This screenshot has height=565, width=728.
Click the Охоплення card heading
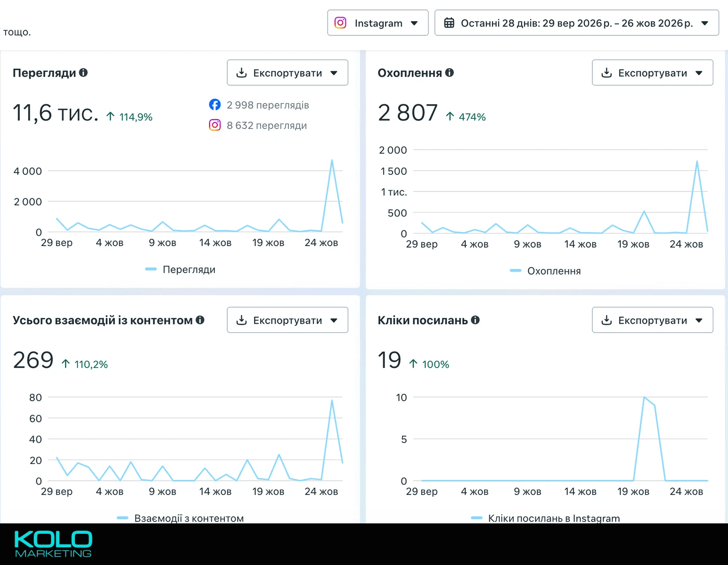[410, 73]
